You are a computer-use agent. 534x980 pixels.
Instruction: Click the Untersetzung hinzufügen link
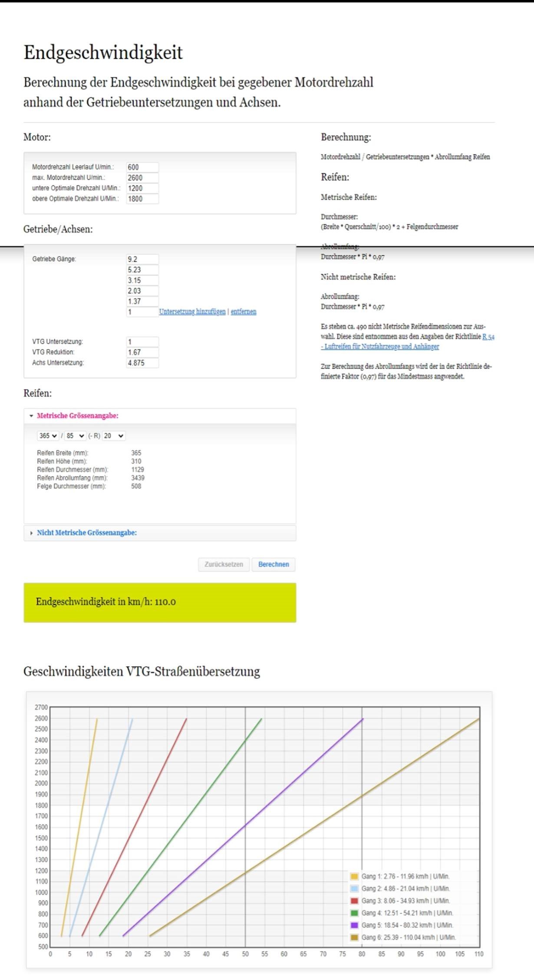coord(192,312)
